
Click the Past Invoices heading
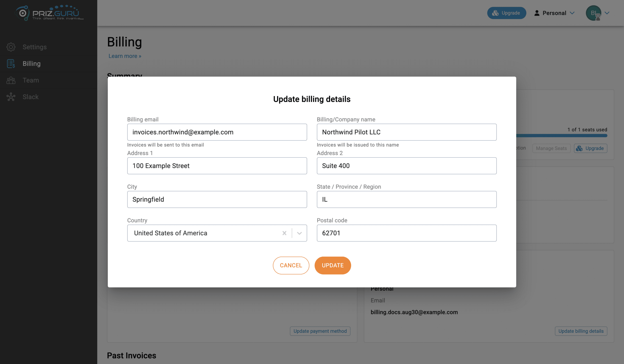tap(131, 355)
